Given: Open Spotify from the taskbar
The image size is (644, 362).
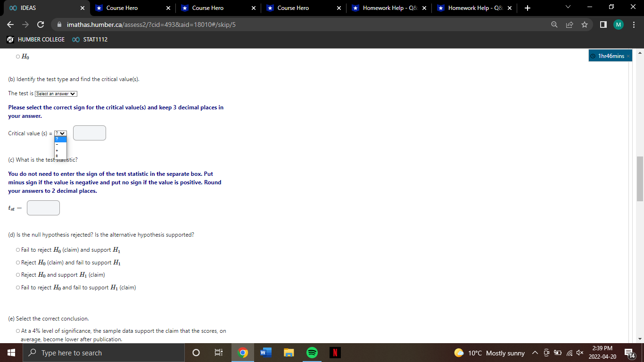Looking at the screenshot, I should pyautogui.click(x=312, y=353).
